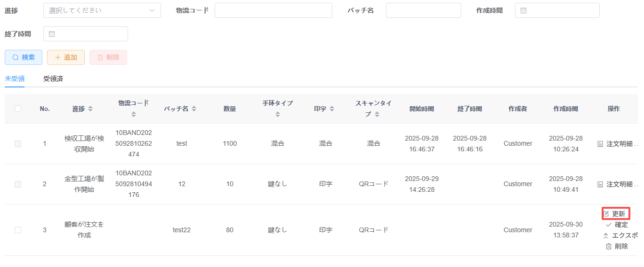Viewport: 644px width, 267px height.
Task: Click the 更新 edit icon in row 3
Action: point(606,214)
